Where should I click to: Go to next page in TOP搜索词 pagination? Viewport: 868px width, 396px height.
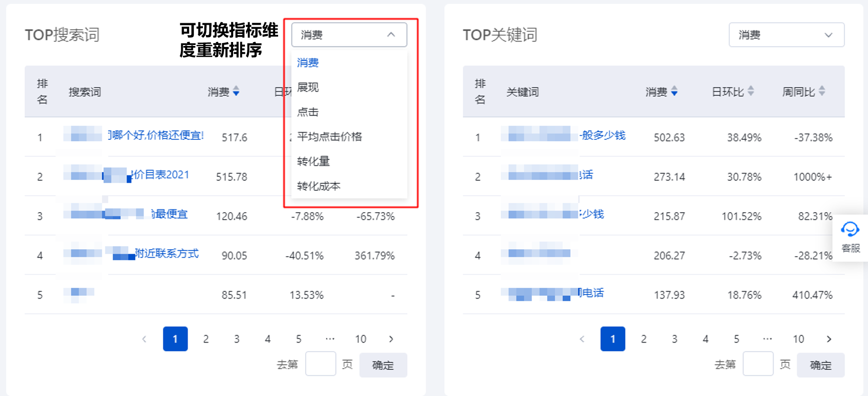(391, 339)
